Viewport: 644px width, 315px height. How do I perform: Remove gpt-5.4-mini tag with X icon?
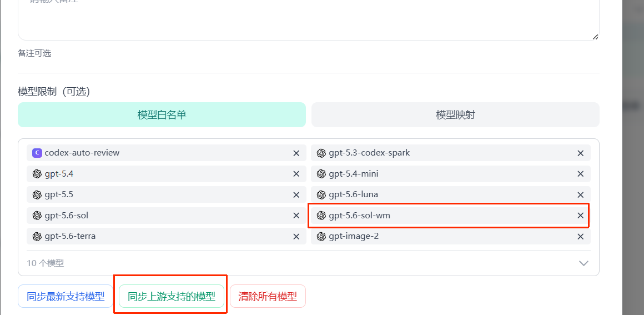580,174
